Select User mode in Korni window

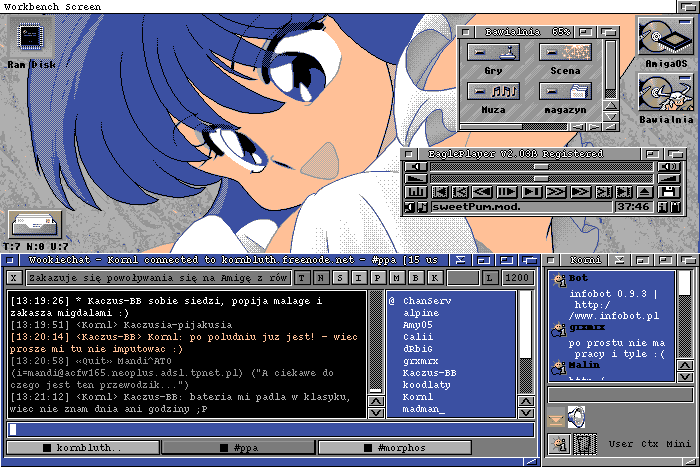tap(621, 444)
